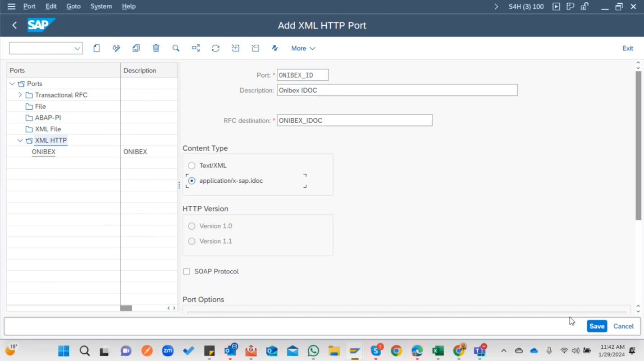Click the Save button
This screenshot has width=644, height=361.
click(x=597, y=326)
